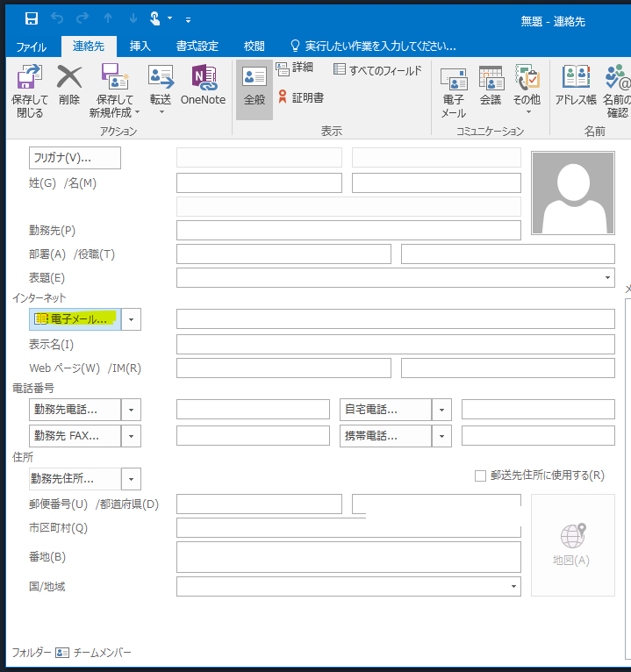
Task: Go to next item with down arrow
Action: (x=133, y=18)
